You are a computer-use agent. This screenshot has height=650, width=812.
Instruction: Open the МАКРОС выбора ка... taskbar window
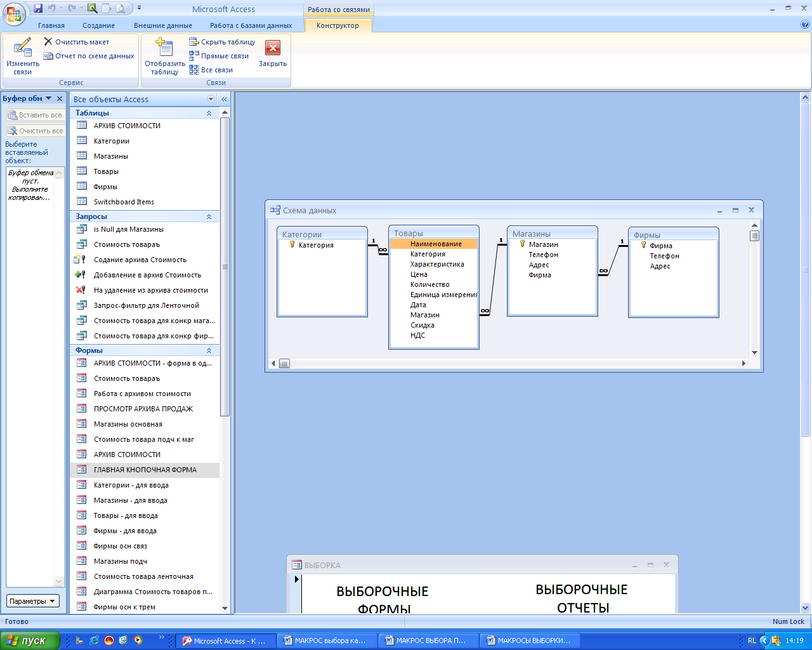[x=329, y=641]
